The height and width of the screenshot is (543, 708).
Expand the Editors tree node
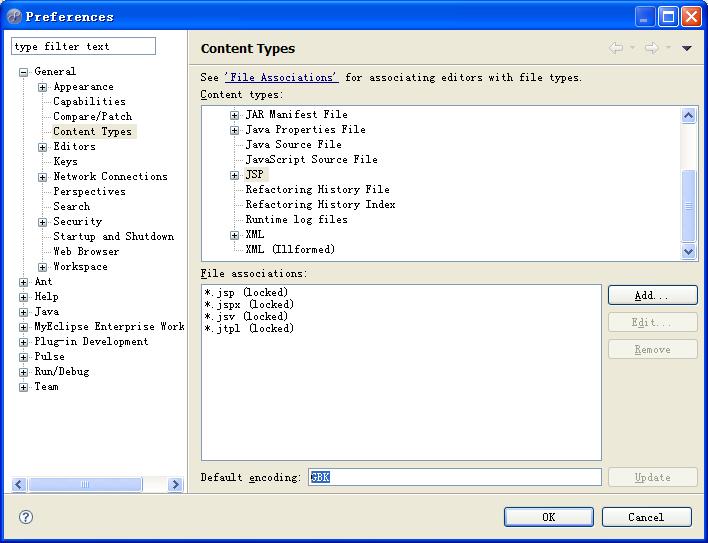pos(42,147)
